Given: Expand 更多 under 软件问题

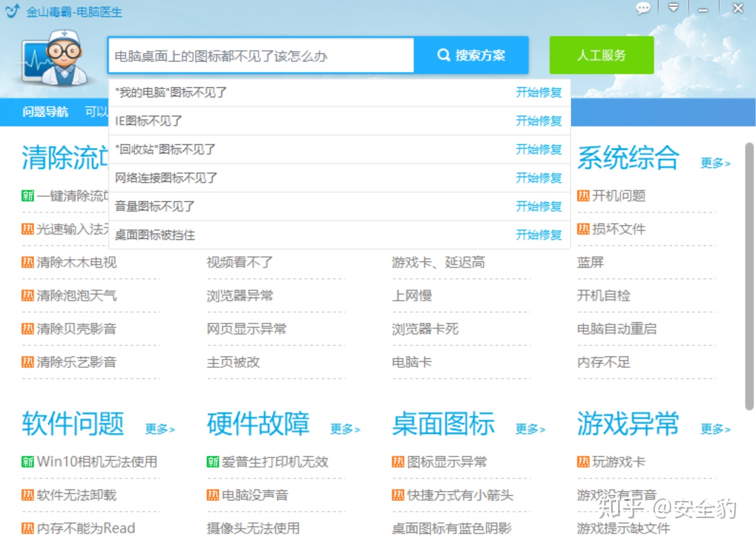Looking at the screenshot, I should point(160,429).
